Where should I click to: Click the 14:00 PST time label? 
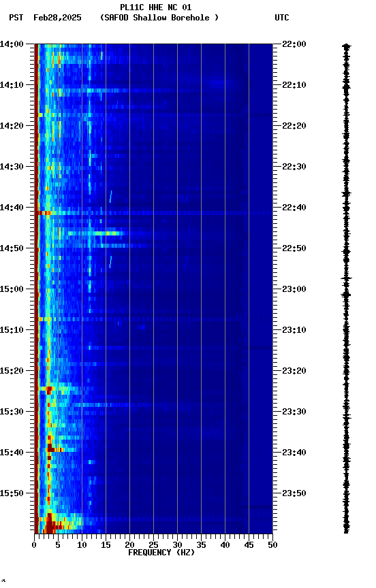click(x=12, y=44)
